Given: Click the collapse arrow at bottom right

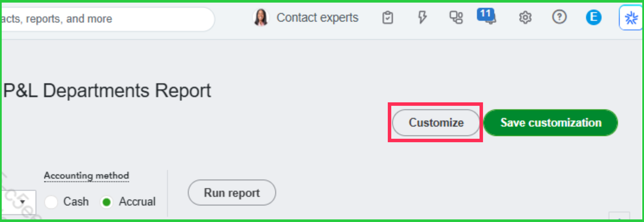Looking at the screenshot, I should [619, 217].
